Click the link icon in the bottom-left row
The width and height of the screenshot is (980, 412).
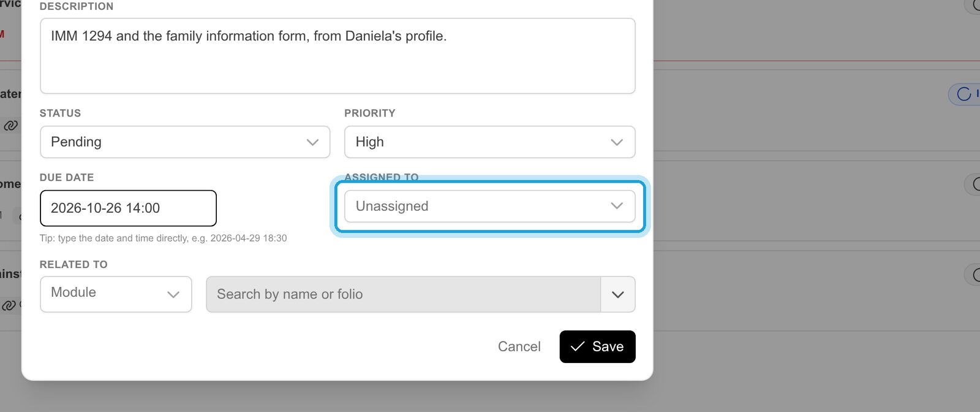point(9,305)
